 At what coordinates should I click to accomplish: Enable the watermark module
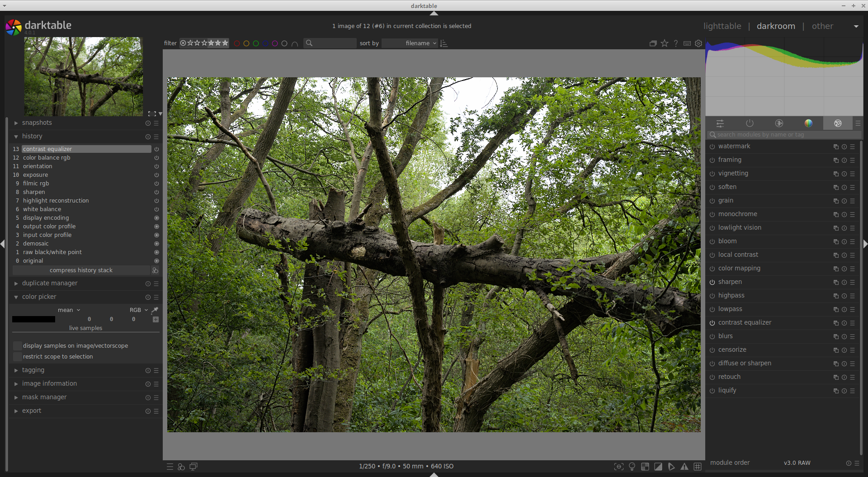click(712, 146)
